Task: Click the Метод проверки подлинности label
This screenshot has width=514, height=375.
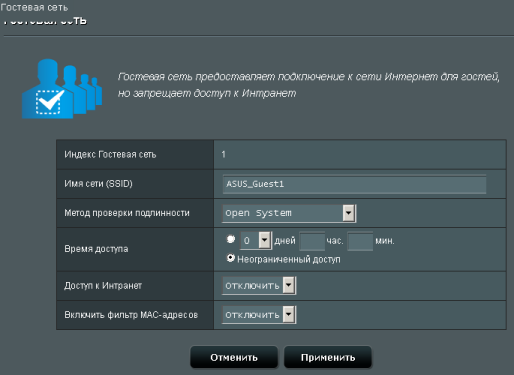Action: (x=127, y=213)
